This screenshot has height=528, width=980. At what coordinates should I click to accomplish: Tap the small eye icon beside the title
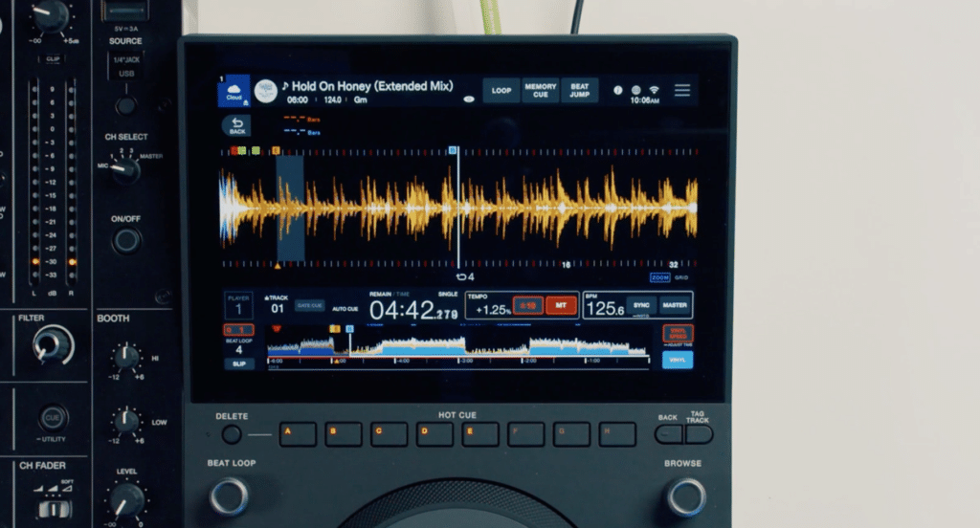click(469, 99)
